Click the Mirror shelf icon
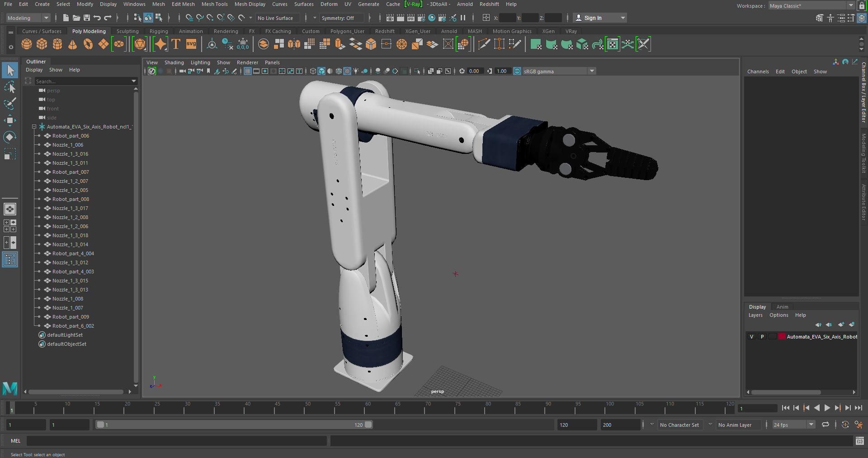Image resolution: width=868 pixels, height=458 pixels. (x=294, y=44)
